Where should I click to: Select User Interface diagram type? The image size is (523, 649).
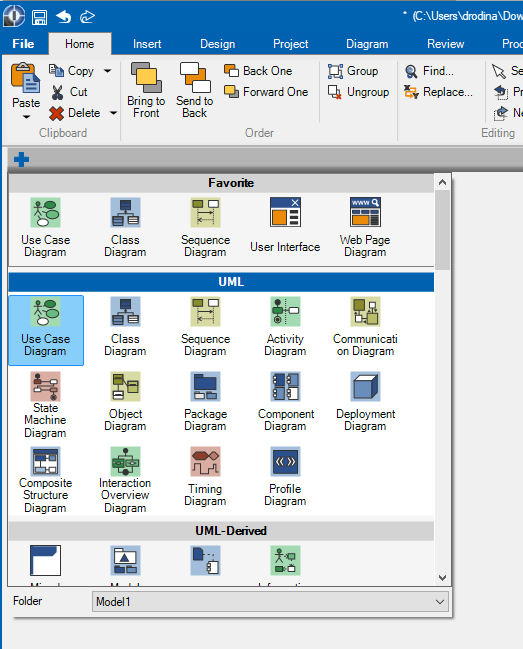point(285,226)
